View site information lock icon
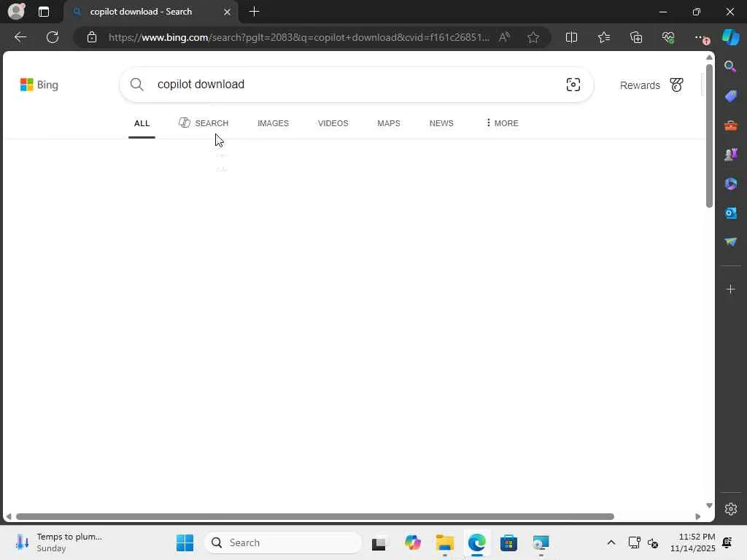The width and height of the screenshot is (747, 560). tap(92, 37)
